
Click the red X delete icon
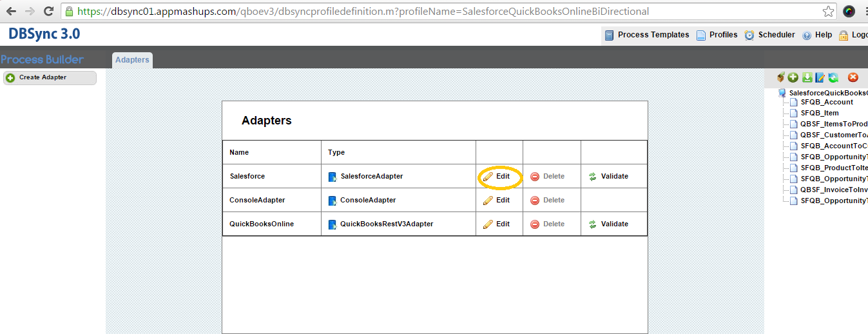pyautogui.click(x=853, y=77)
